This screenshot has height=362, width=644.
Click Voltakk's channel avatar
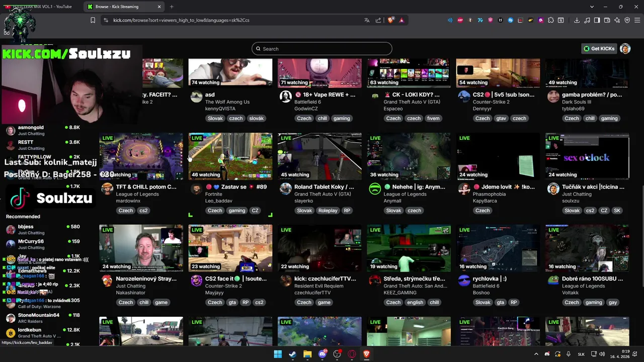tap(553, 281)
